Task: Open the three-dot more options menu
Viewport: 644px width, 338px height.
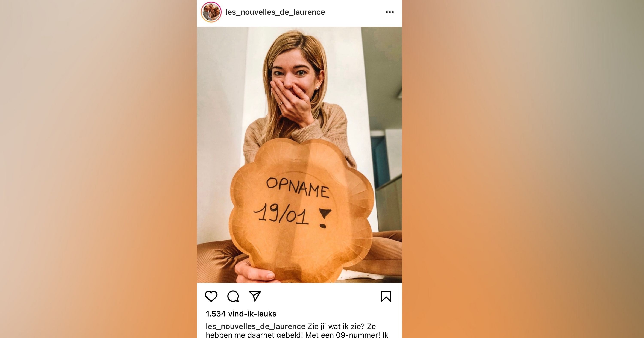Action: click(390, 12)
